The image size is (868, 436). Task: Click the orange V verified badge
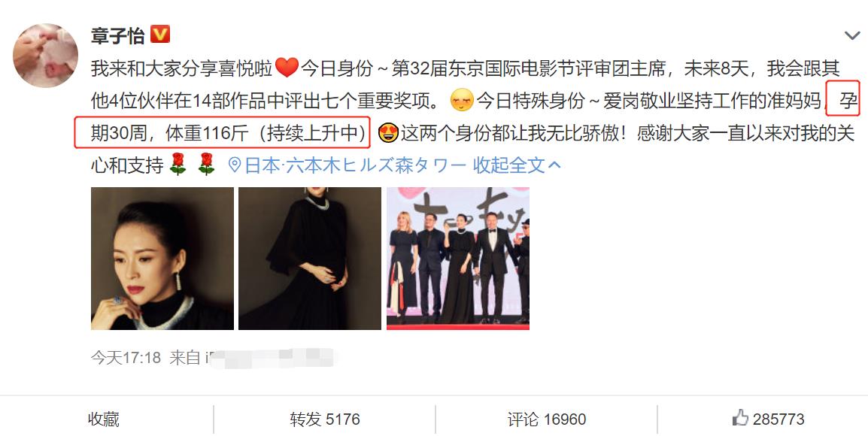[160, 35]
